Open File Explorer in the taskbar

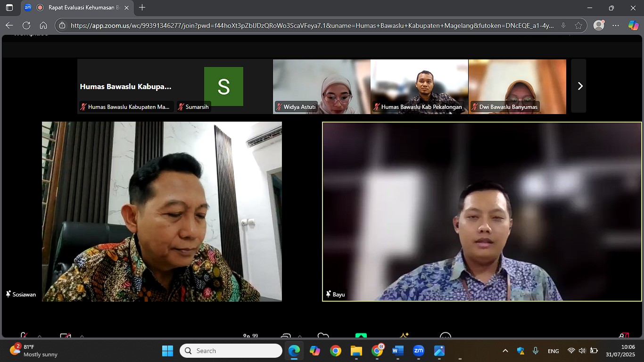tap(356, 351)
